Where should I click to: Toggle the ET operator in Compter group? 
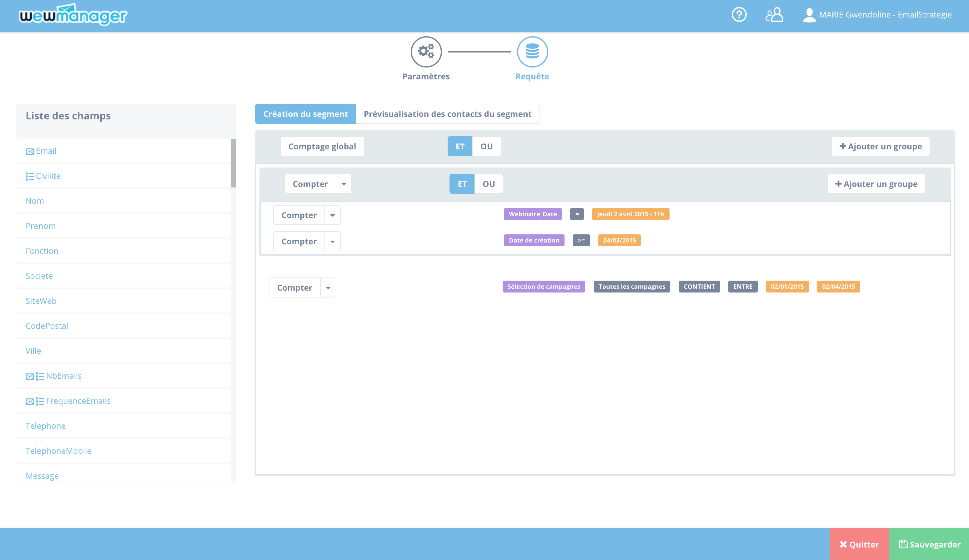(462, 183)
